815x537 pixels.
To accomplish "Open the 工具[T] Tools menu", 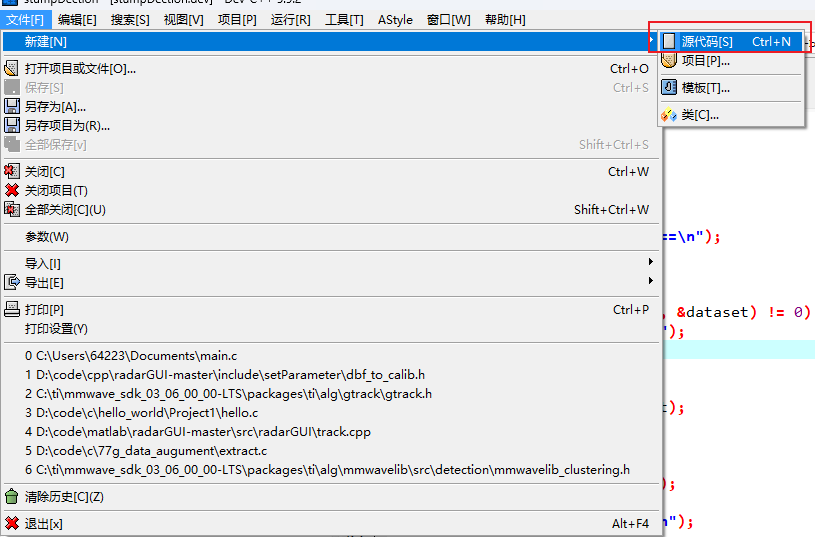I will tap(344, 20).
